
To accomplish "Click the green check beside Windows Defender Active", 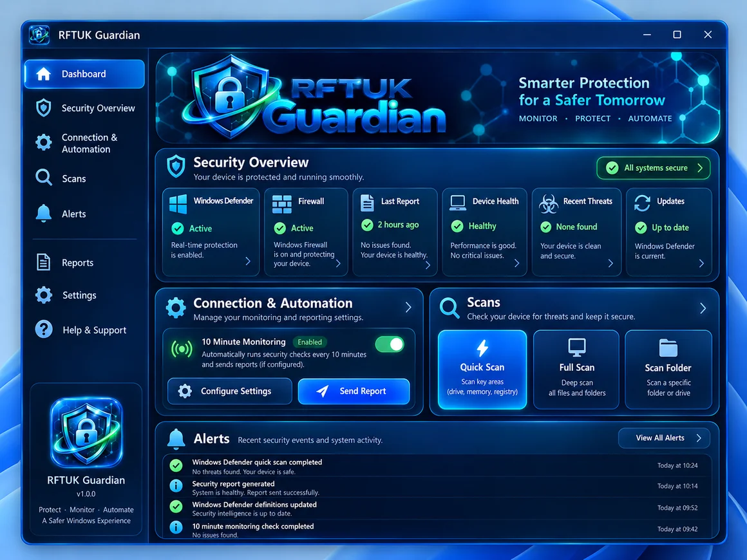I will tap(178, 229).
